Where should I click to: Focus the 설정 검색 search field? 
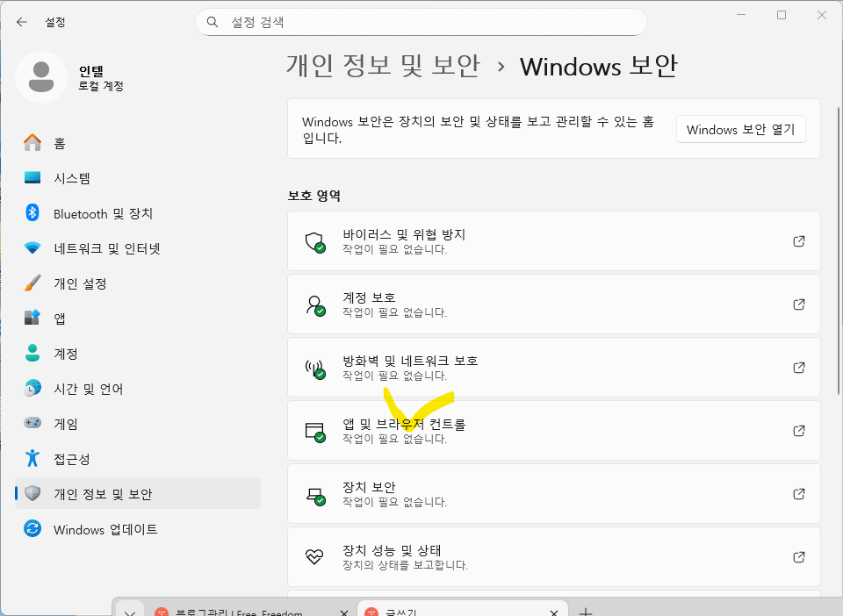point(421,22)
